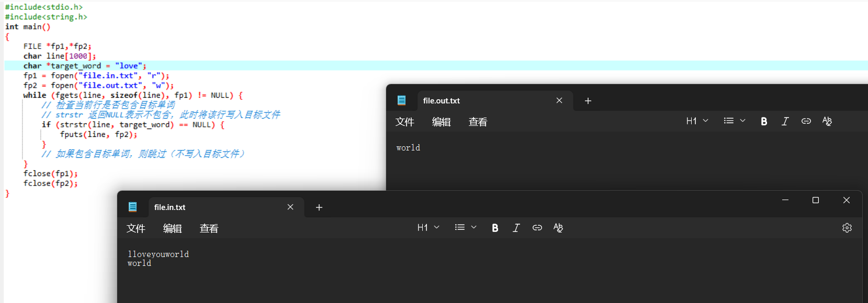
Task: Open 查看 menu in file.out.txt window
Action: [x=478, y=122]
